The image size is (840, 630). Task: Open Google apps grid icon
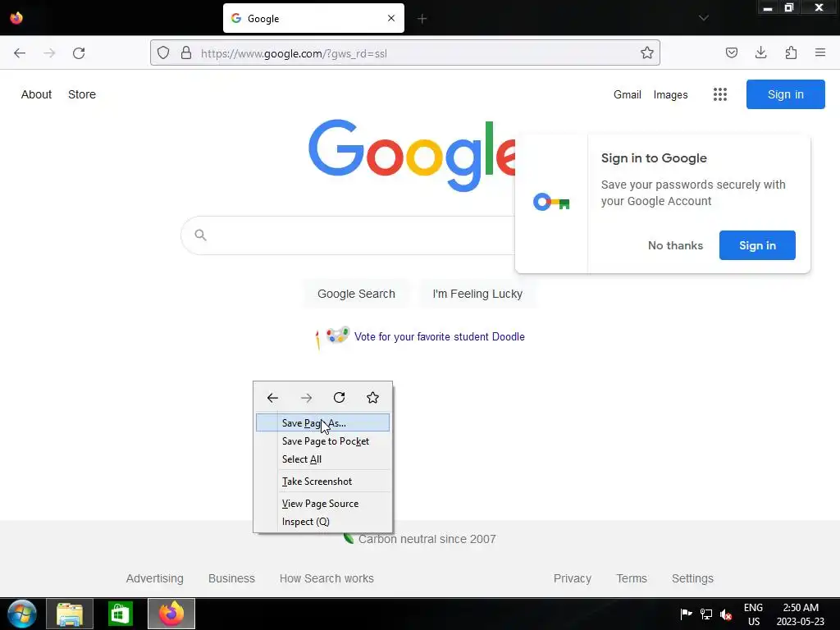[x=720, y=94]
